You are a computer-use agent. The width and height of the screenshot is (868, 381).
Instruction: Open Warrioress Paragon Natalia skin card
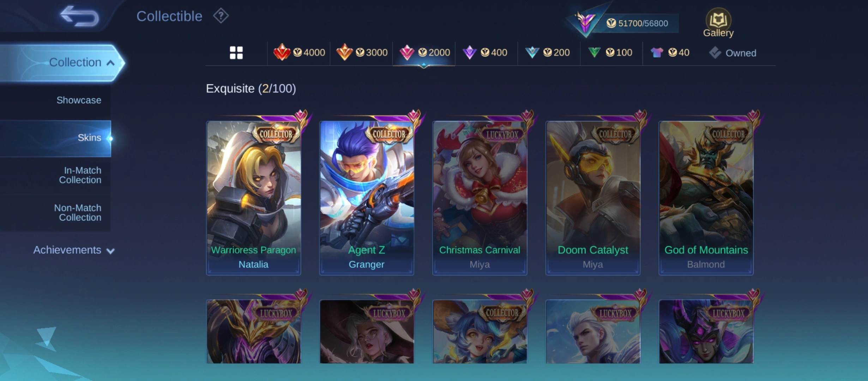(253, 198)
